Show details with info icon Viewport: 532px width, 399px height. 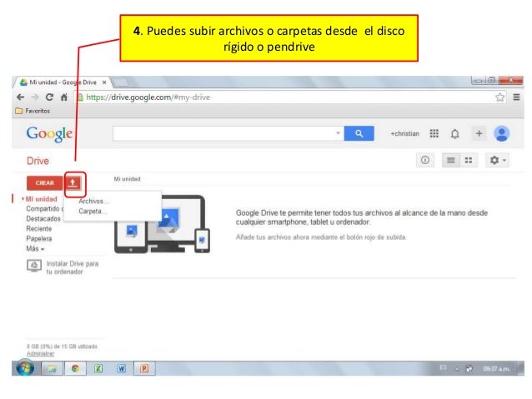tap(424, 160)
